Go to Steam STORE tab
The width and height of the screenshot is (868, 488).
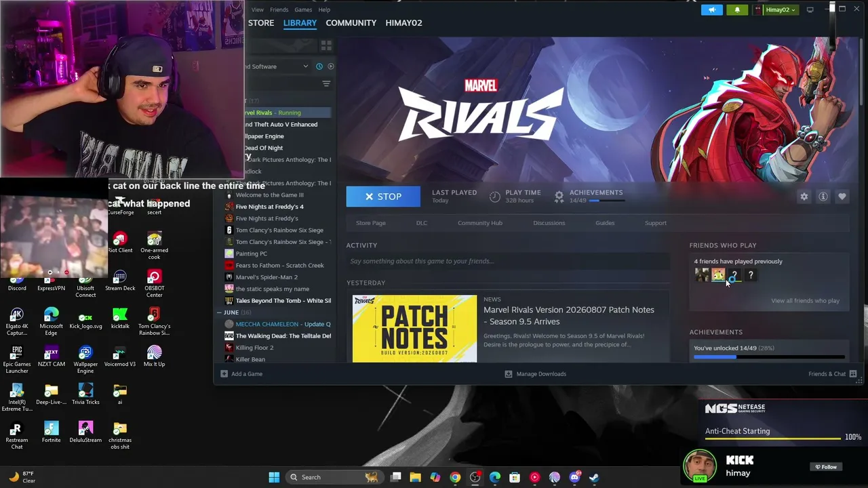(261, 23)
